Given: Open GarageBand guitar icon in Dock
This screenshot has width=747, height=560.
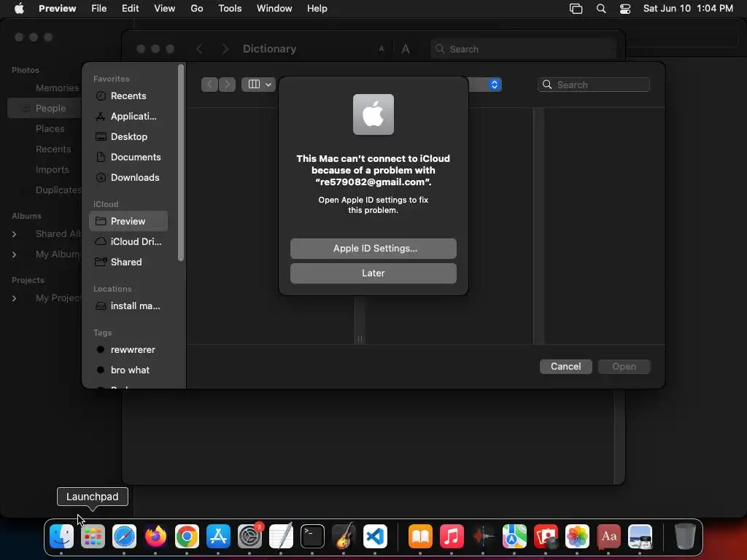Looking at the screenshot, I should tap(344, 537).
